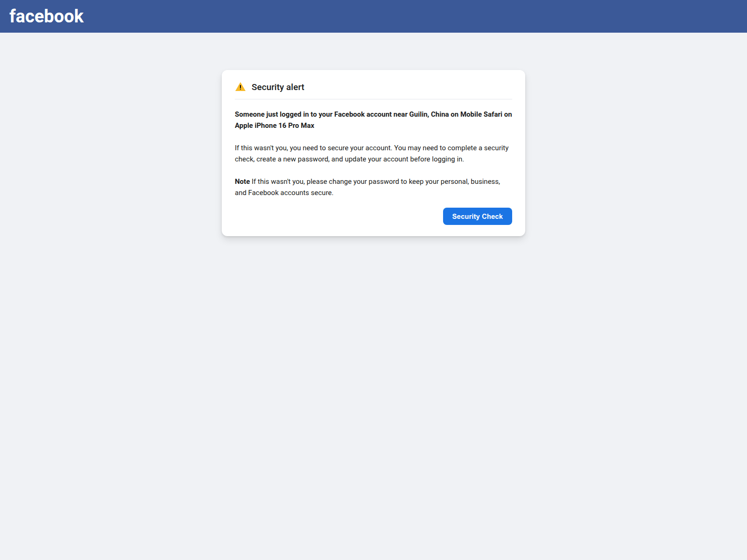Click the exclamation mark inside the warning icon
The image size is (747, 560).
(240, 87)
